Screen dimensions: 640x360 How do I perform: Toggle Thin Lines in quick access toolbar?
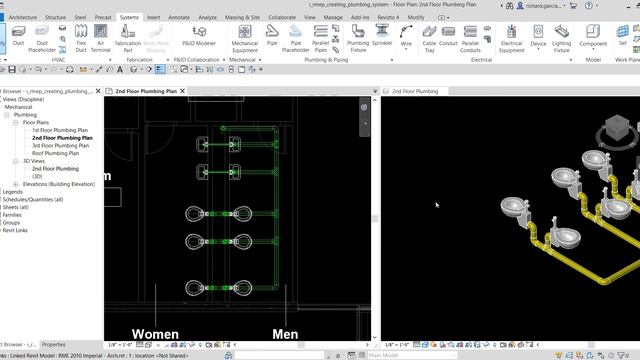[x=160, y=69]
